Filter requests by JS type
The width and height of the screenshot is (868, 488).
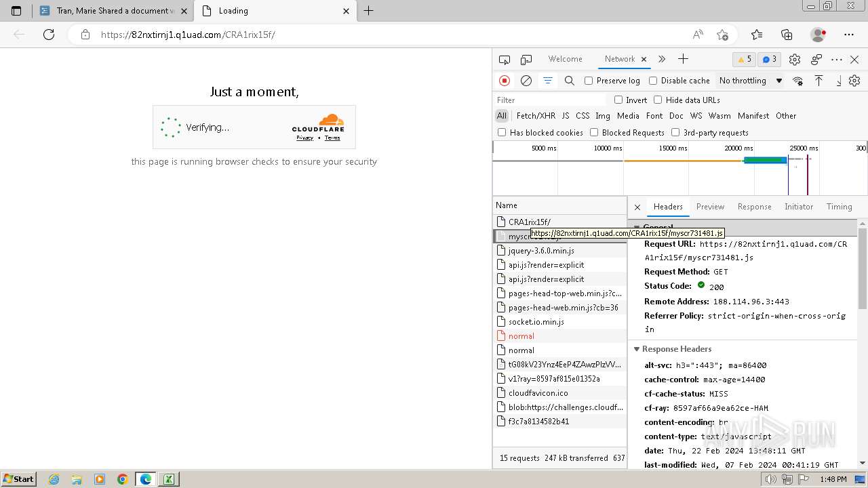pyautogui.click(x=565, y=116)
